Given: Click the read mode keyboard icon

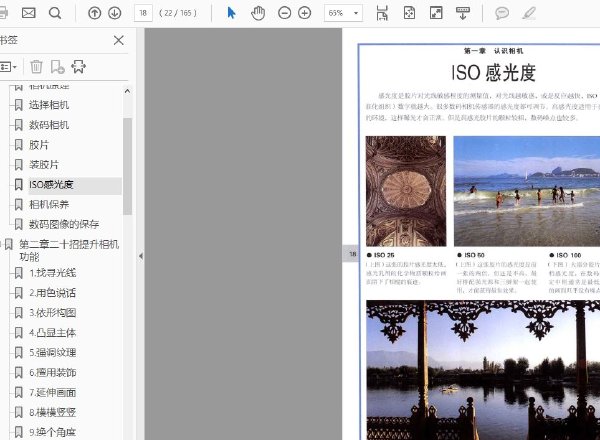Looking at the screenshot, I should [463, 13].
